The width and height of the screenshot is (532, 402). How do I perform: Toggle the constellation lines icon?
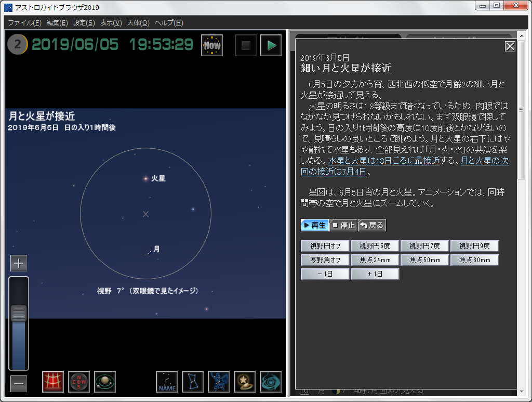193,382
